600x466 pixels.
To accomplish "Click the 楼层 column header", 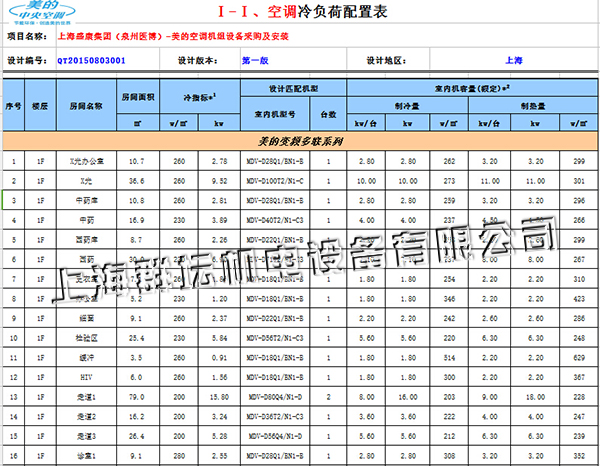I will [40, 106].
